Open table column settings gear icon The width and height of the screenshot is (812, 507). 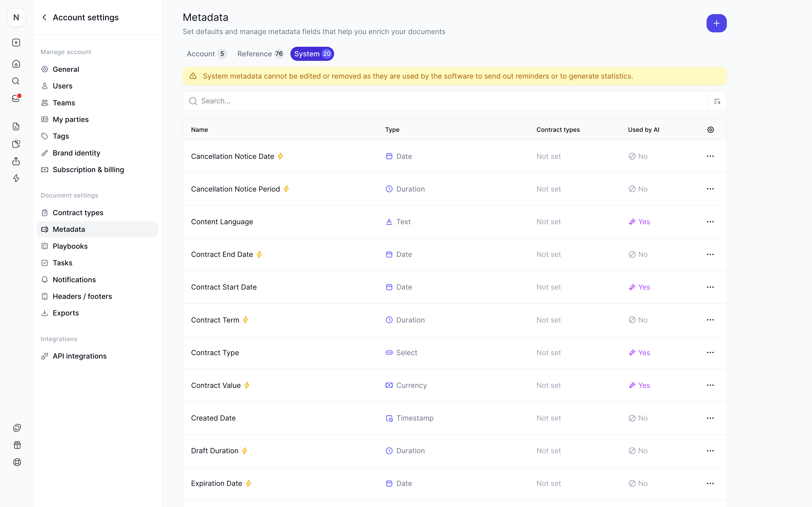[710, 130]
